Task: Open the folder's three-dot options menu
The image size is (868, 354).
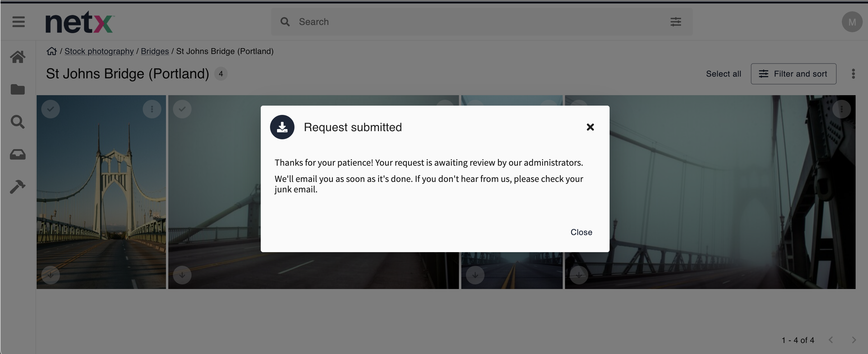Action: click(x=853, y=74)
